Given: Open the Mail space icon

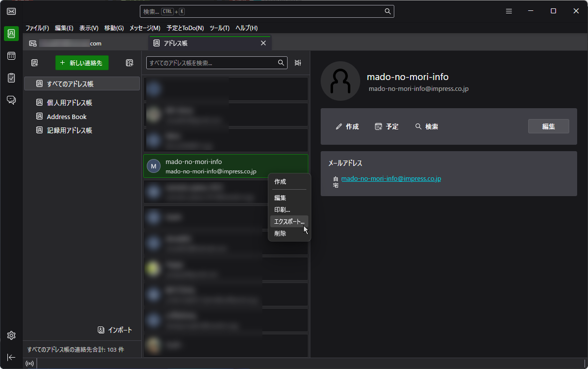Looking at the screenshot, I should (x=11, y=11).
